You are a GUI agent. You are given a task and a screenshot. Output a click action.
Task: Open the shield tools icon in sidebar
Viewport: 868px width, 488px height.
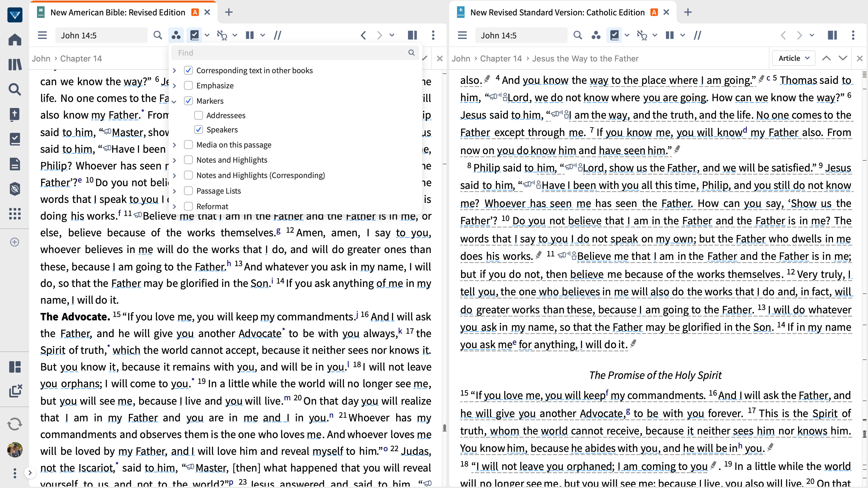(15, 189)
